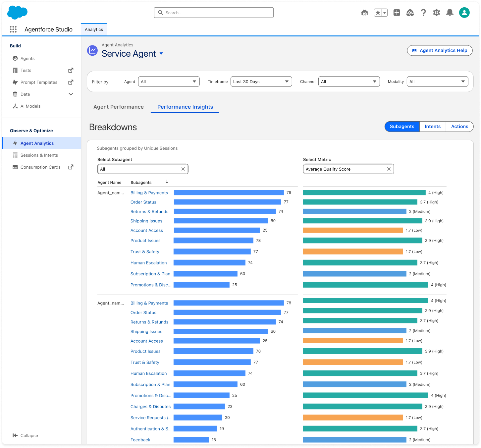This screenshot has width=481, height=448.
Task: Toggle breakdown to Actions
Action: coord(460,127)
